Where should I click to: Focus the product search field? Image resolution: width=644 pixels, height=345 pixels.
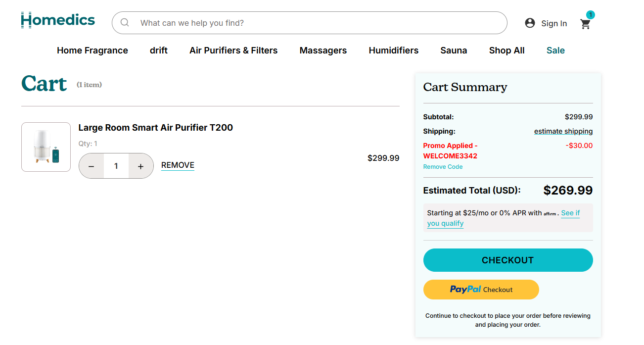tap(310, 23)
